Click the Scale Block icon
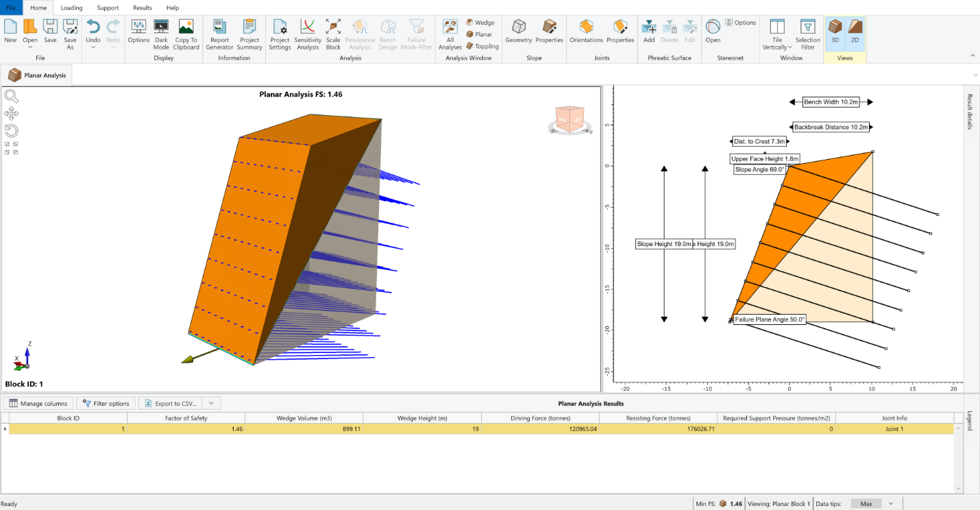This screenshot has height=510, width=980. pyautogui.click(x=333, y=34)
